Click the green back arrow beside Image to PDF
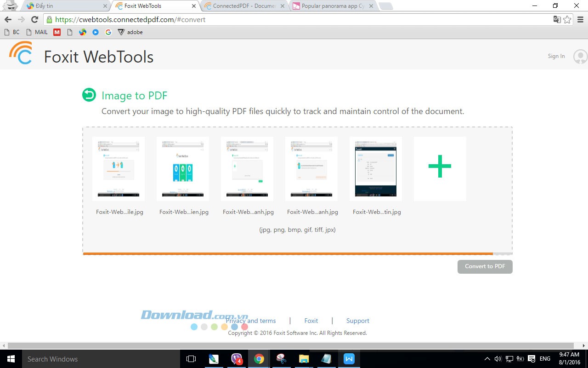The height and width of the screenshot is (368, 588). click(89, 95)
